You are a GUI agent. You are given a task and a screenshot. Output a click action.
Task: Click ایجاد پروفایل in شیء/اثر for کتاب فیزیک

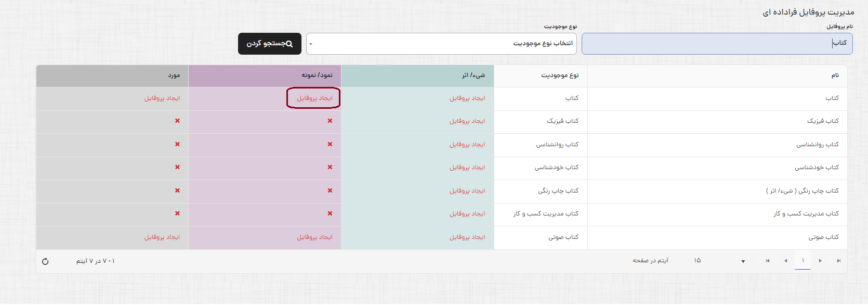(467, 121)
